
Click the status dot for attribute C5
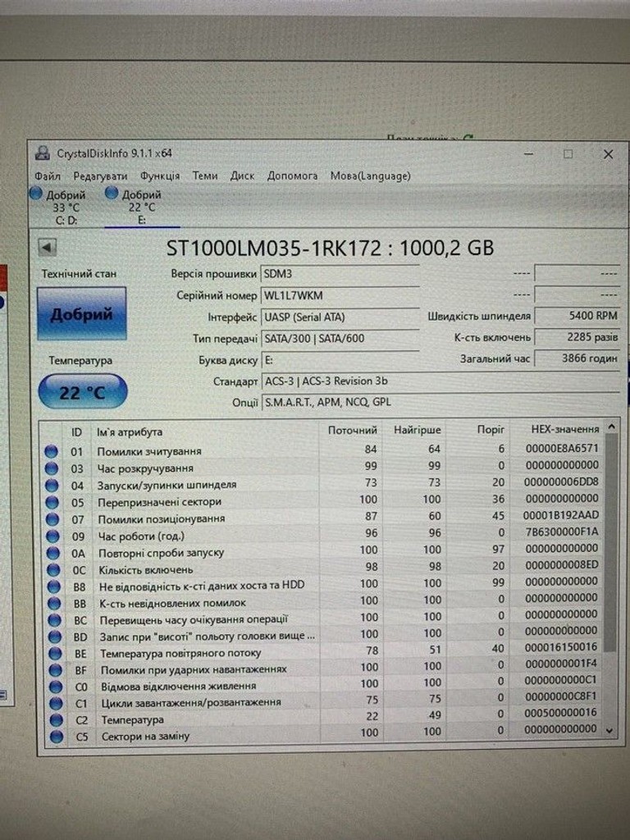pos(57,737)
